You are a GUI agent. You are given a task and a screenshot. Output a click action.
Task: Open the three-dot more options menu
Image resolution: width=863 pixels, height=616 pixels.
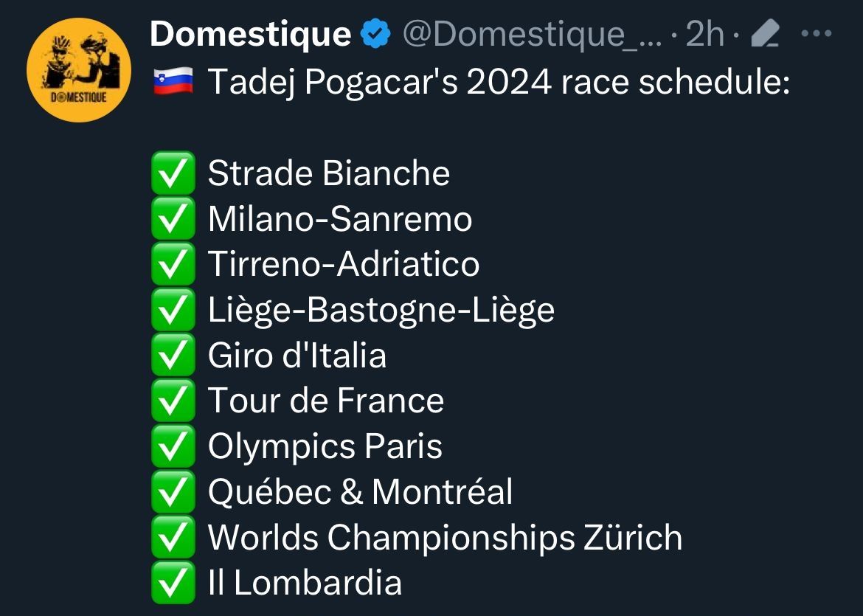point(816,34)
